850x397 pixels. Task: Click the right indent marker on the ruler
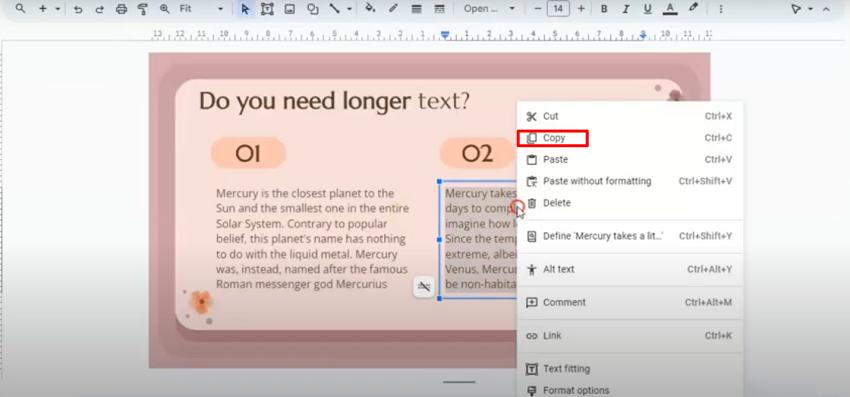pyautogui.click(x=643, y=36)
